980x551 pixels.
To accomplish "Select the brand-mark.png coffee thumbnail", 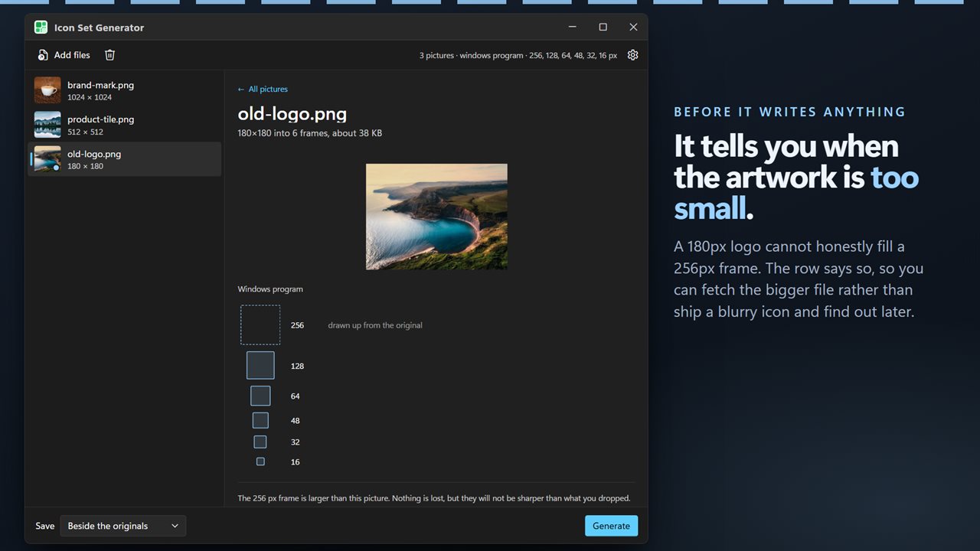I will tap(47, 90).
